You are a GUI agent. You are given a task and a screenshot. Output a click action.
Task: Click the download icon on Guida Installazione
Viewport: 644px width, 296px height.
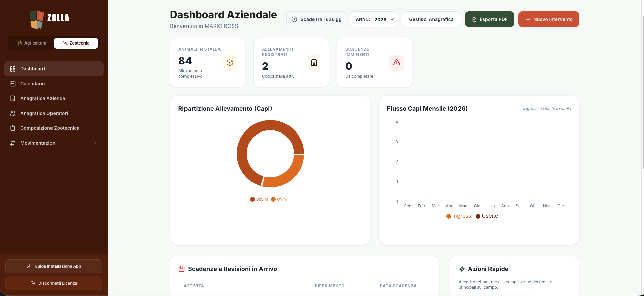[x=29, y=266]
